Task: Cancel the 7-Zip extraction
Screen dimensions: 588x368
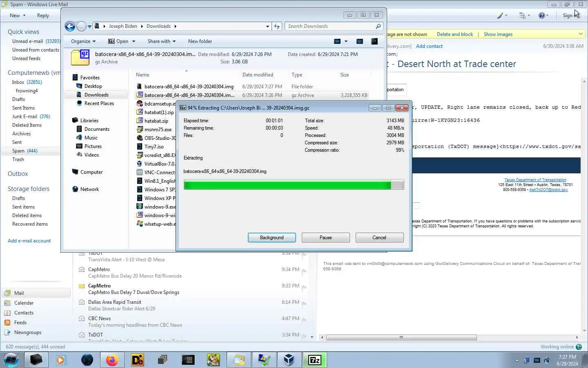Action: click(x=379, y=238)
